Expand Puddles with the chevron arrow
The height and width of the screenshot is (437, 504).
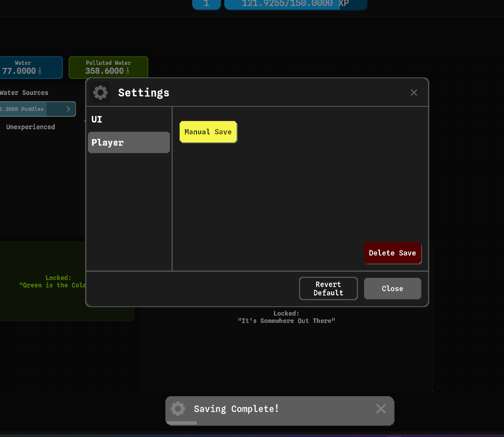68,109
